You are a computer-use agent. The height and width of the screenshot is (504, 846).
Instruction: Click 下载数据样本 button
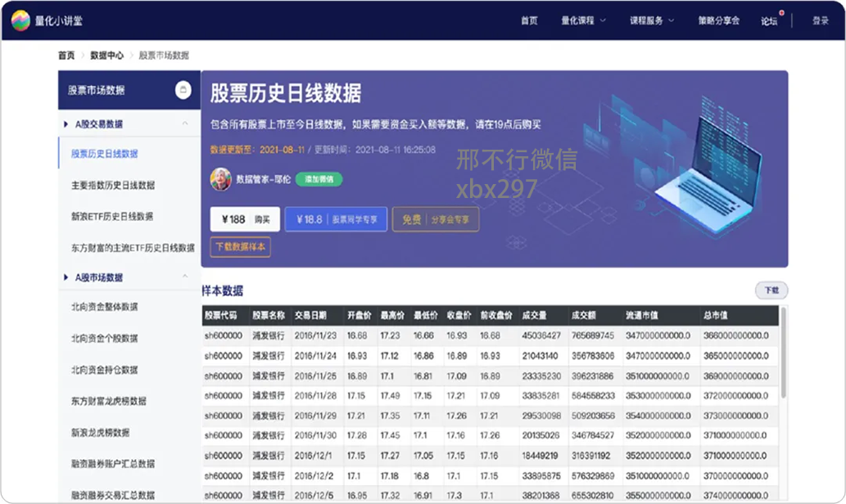click(240, 247)
